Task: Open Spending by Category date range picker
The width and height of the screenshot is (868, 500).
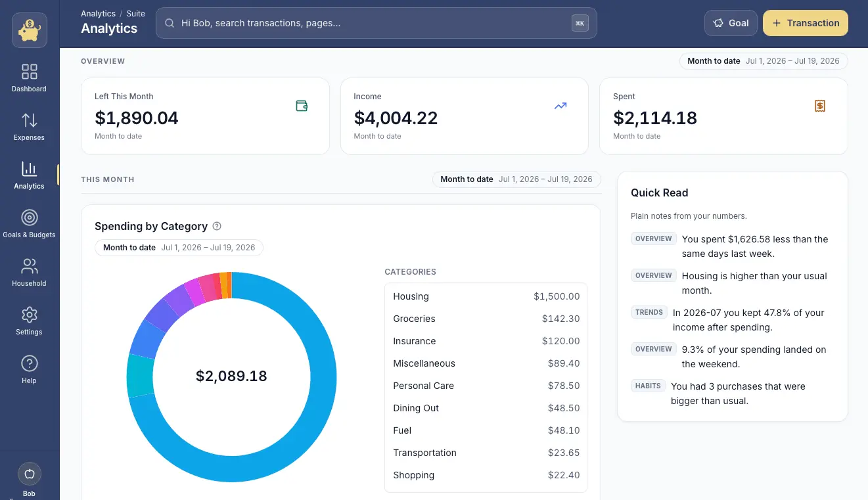Action: click(179, 248)
